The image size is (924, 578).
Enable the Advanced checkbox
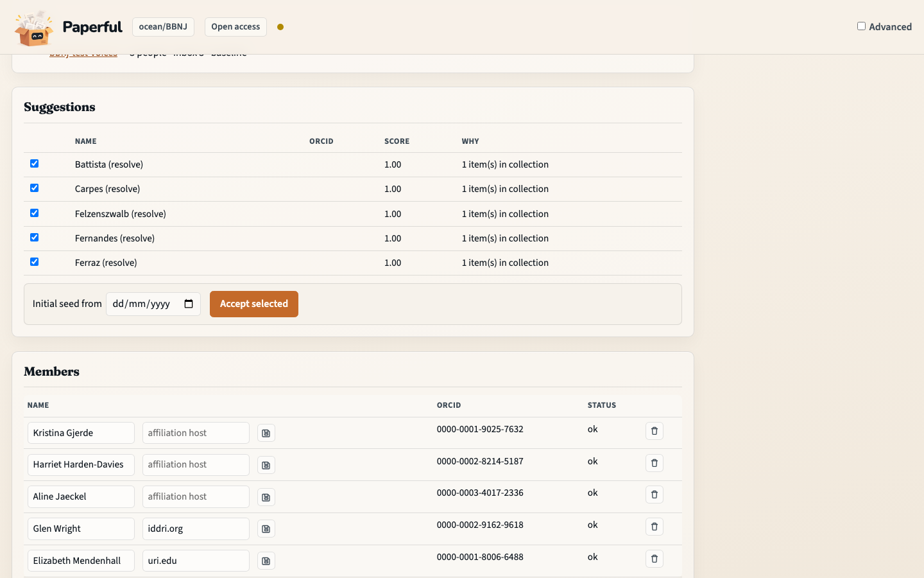pos(861,26)
